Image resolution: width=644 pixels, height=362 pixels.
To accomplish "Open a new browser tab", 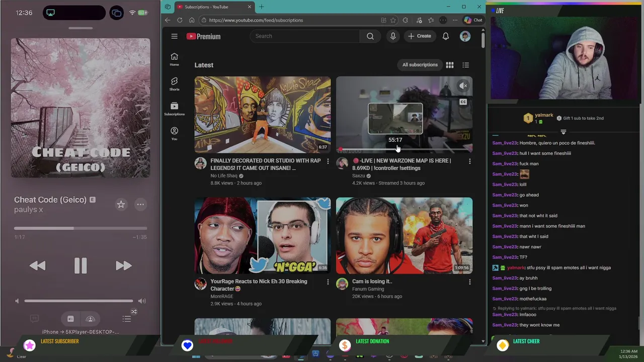I will pyautogui.click(x=262, y=7).
